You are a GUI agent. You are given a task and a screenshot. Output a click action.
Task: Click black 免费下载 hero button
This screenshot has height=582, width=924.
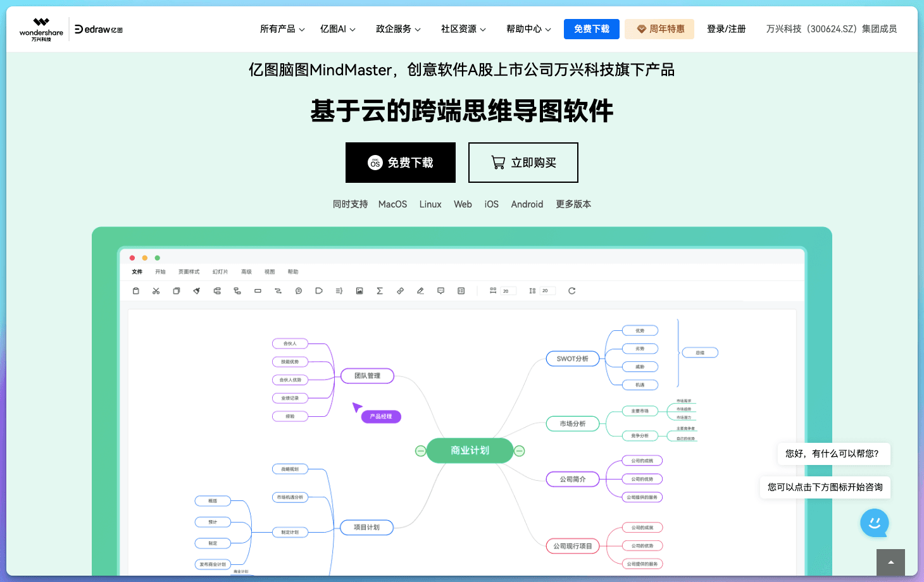(x=401, y=163)
